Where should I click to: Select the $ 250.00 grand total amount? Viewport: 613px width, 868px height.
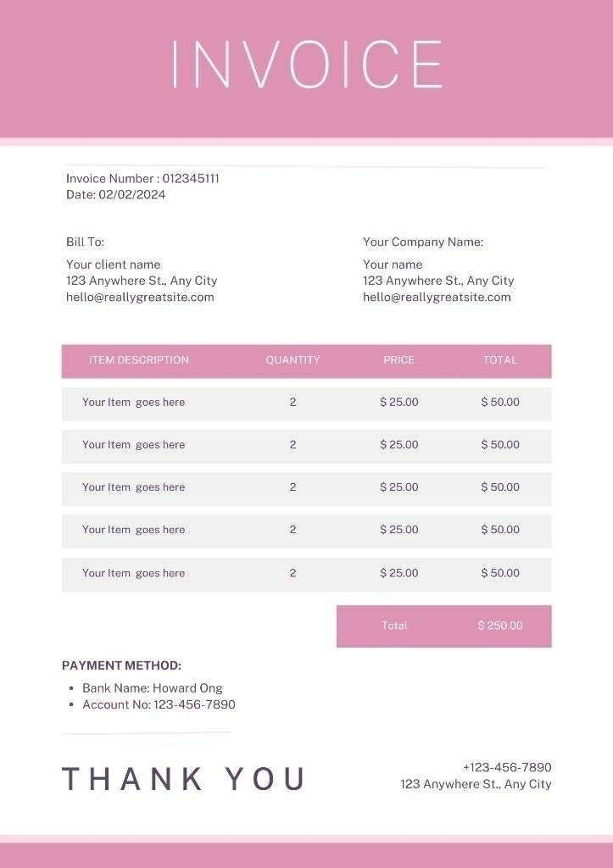[x=500, y=626]
